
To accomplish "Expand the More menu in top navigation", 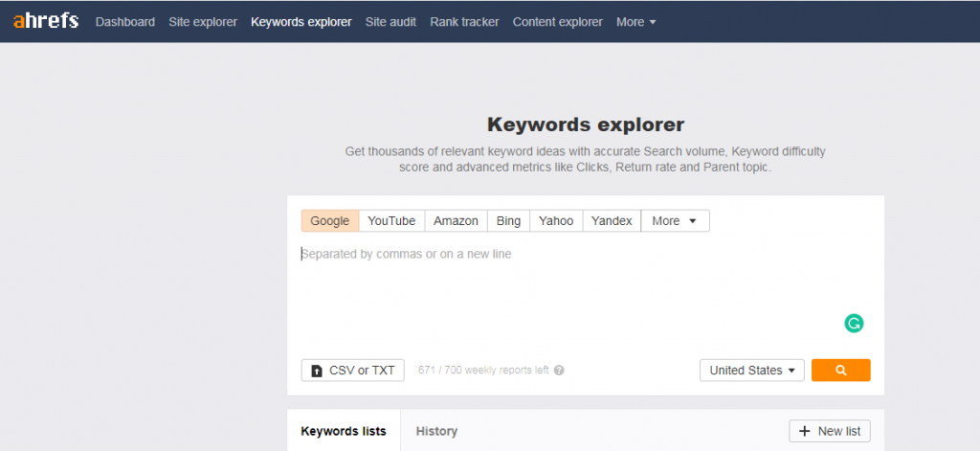I will coord(636,22).
